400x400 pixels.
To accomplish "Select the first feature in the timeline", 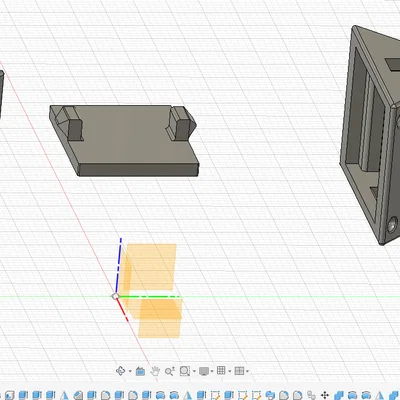I will point(9,396).
